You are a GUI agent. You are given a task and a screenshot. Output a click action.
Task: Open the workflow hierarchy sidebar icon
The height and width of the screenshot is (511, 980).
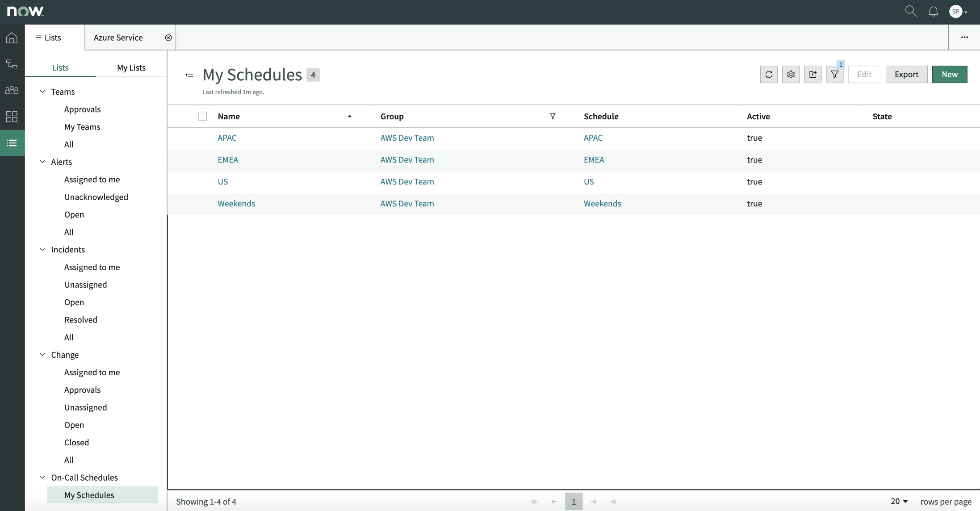tap(12, 64)
